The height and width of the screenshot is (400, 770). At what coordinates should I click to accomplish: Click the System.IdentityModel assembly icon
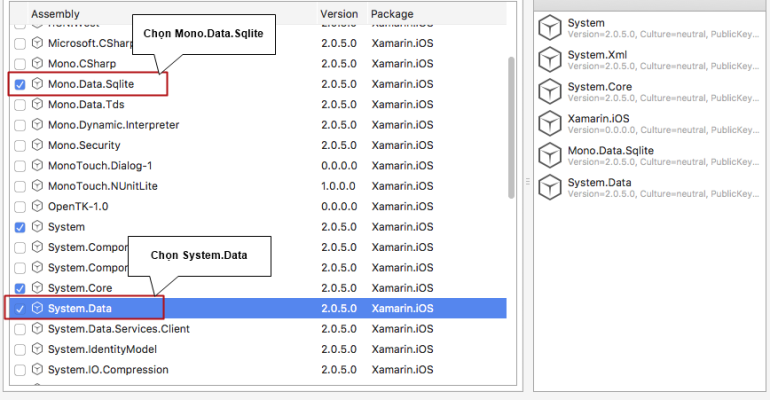pos(37,349)
